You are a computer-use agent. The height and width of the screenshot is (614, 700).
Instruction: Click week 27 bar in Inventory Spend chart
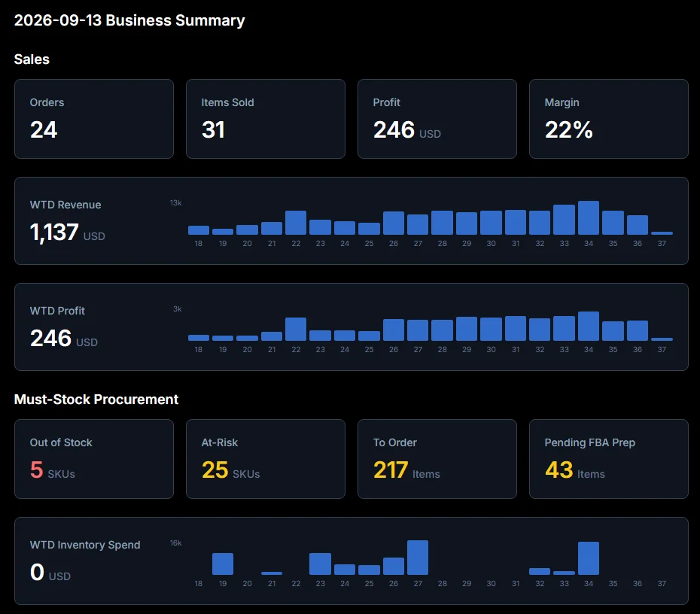point(418,558)
